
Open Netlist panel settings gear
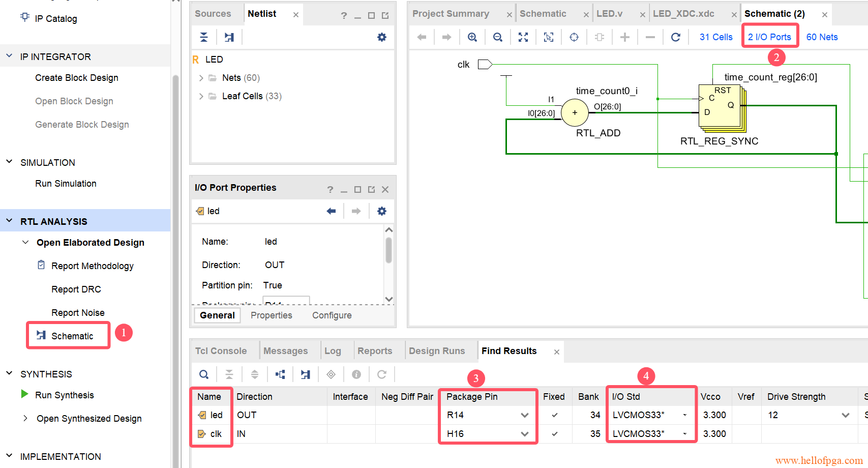[x=382, y=37]
